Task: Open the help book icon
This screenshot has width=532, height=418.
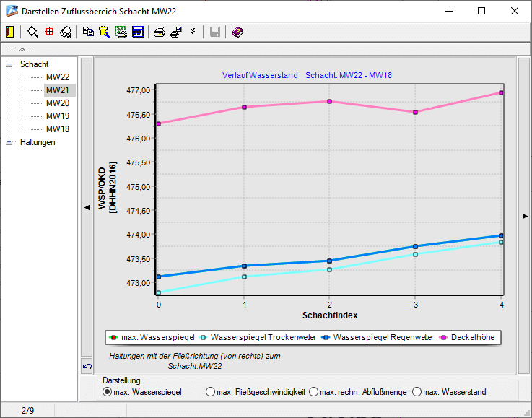Action: coord(238,32)
